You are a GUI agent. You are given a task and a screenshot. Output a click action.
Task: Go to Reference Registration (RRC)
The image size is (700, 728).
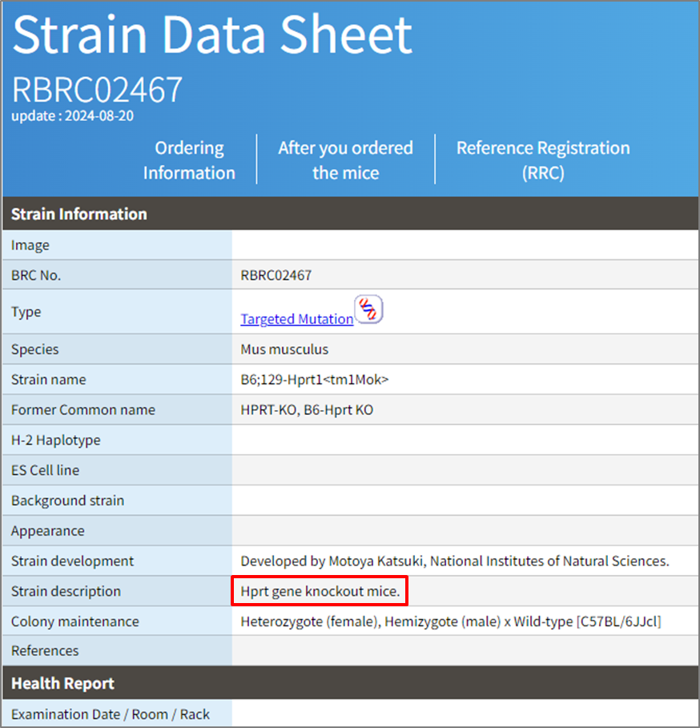click(543, 160)
